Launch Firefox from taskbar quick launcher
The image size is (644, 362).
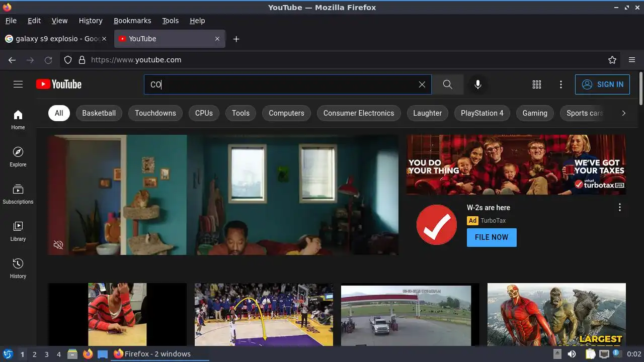pyautogui.click(x=88, y=354)
